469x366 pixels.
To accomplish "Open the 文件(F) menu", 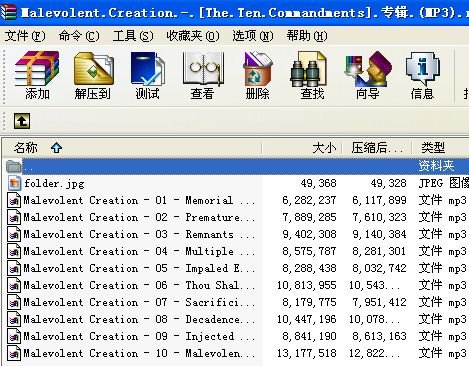I will [x=25, y=36].
